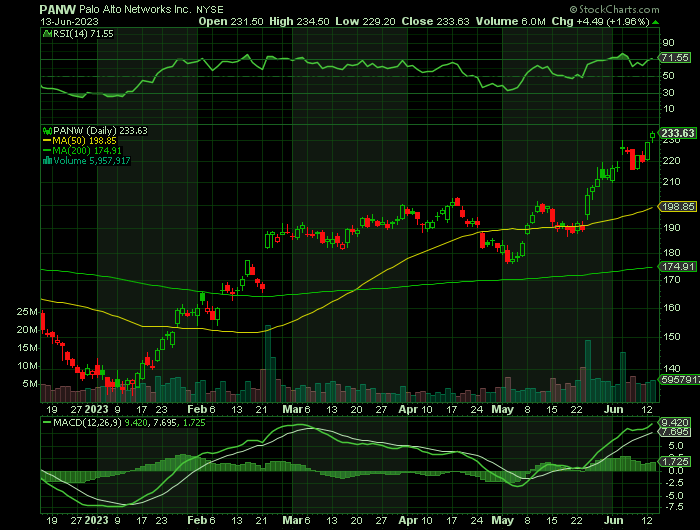Click the Volume bars legend icon

tap(45, 160)
